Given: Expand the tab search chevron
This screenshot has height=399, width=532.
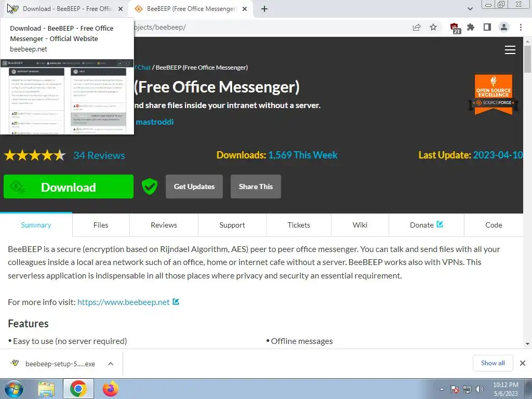Looking at the screenshot, I should [470, 9].
